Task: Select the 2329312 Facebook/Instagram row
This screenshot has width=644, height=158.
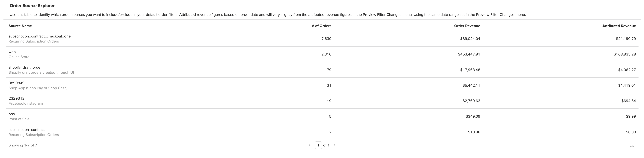Action: coord(322,101)
